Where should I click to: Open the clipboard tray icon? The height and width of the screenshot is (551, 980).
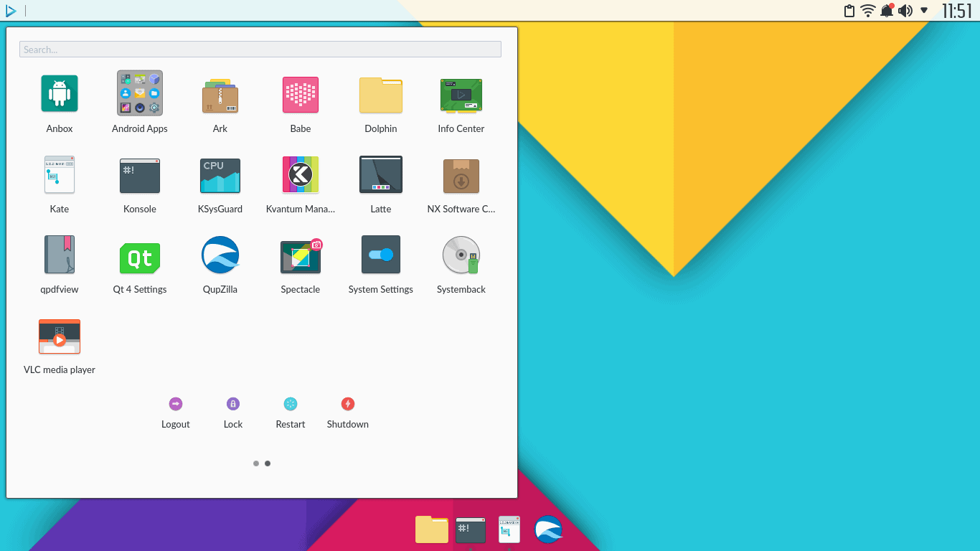click(x=849, y=11)
